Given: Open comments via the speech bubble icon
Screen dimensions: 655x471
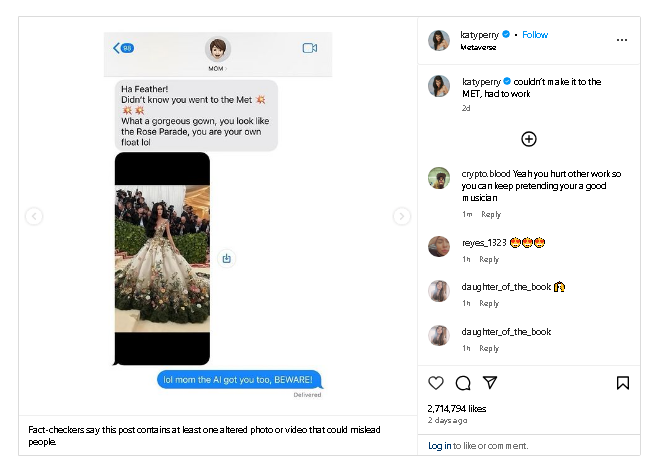Looking at the screenshot, I should [x=463, y=383].
